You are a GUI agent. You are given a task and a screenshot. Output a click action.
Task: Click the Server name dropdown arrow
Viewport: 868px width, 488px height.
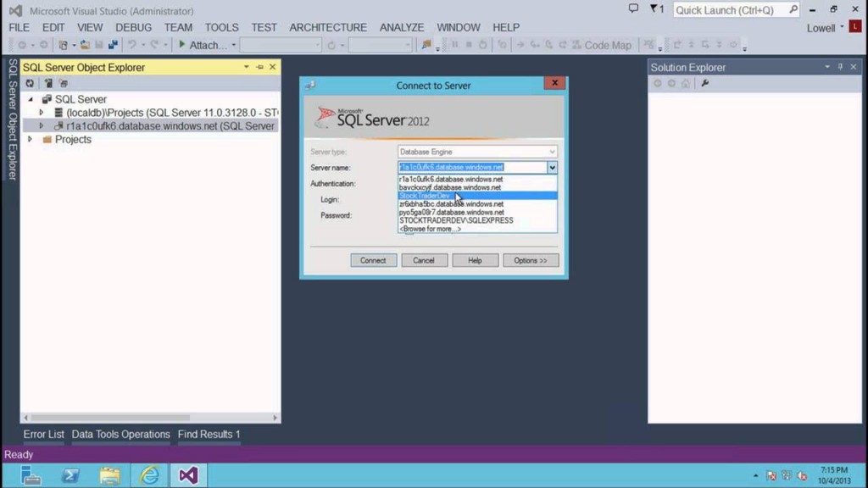(552, 168)
